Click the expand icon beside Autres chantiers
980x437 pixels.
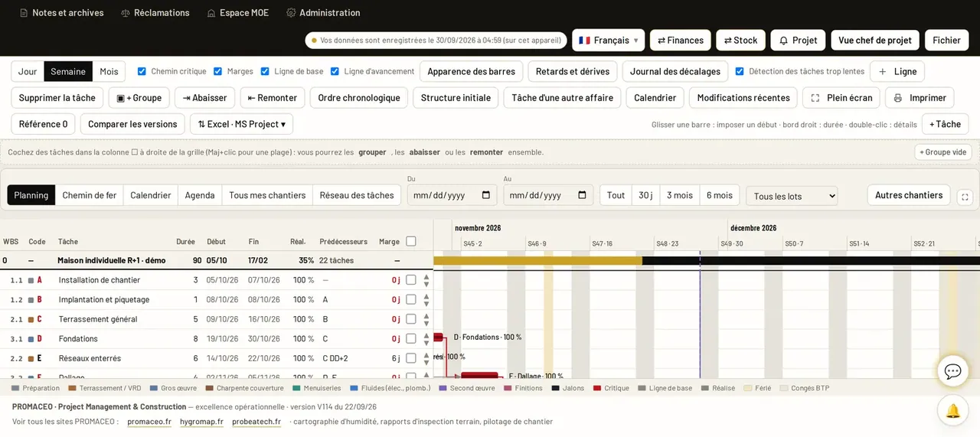[x=965, y=197]
